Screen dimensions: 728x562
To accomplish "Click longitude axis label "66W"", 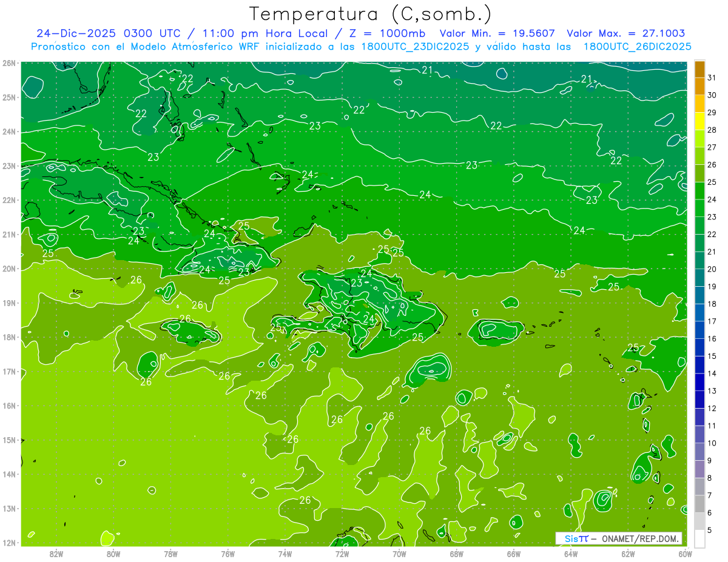I will click(513, 553).
